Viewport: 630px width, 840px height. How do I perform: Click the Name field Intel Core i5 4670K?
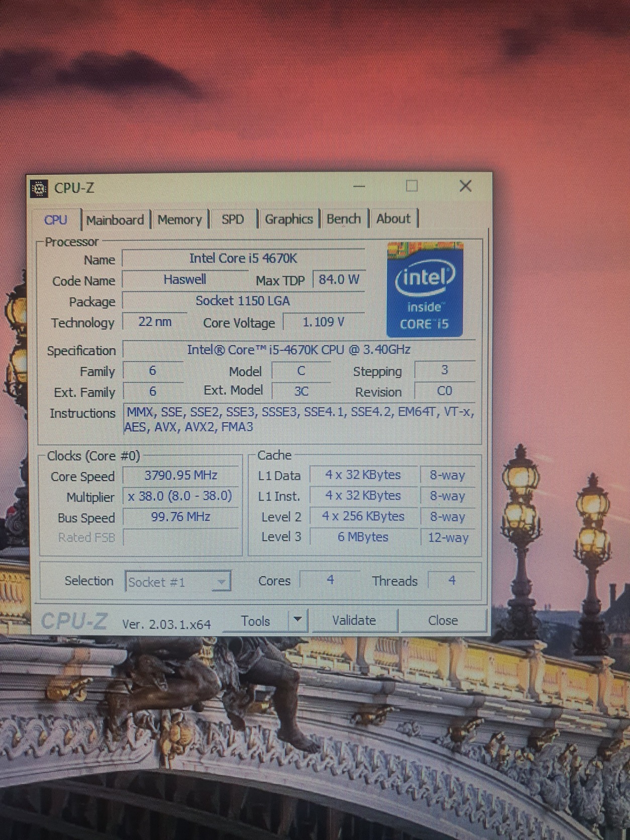(x=243, y=258)
